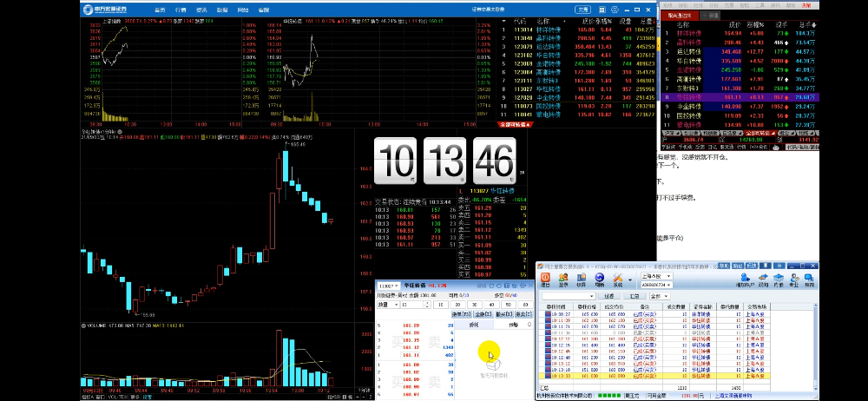Open the account number dropdown below 上海A股
Viewport: 868px width, 401px height.
tap(656, 285)
